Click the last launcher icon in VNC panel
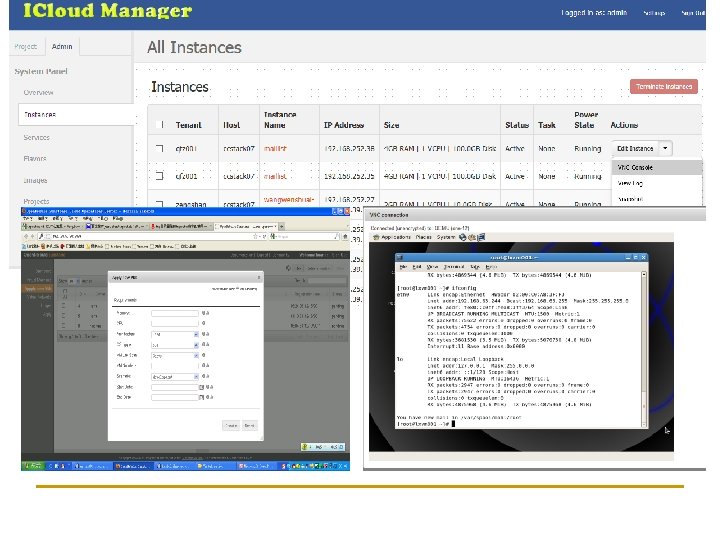This screenshot has height=540, width=720. [481, 237]
